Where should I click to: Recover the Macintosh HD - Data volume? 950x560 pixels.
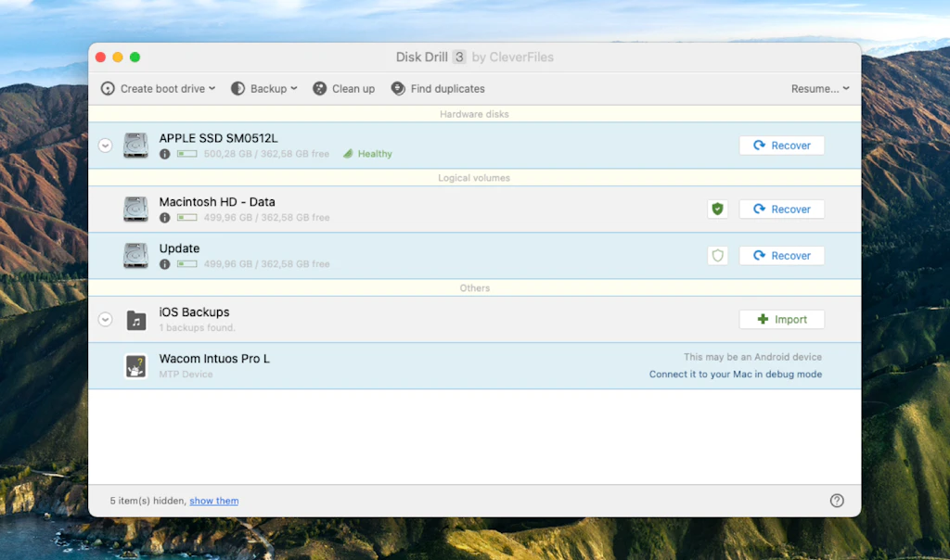coord(781,209)
